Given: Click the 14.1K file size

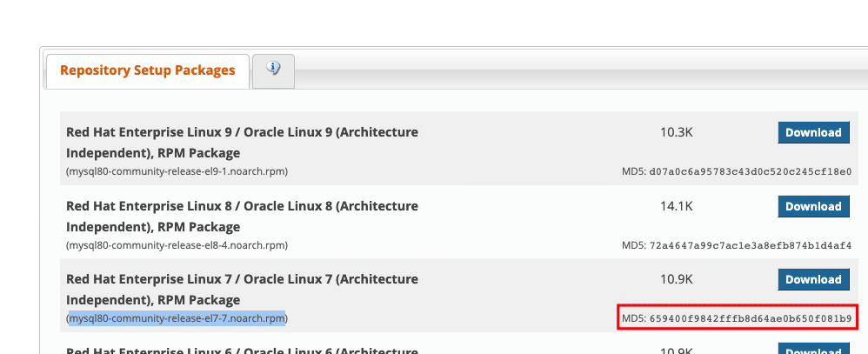Looking at the screenshot, I should point(677,207).
